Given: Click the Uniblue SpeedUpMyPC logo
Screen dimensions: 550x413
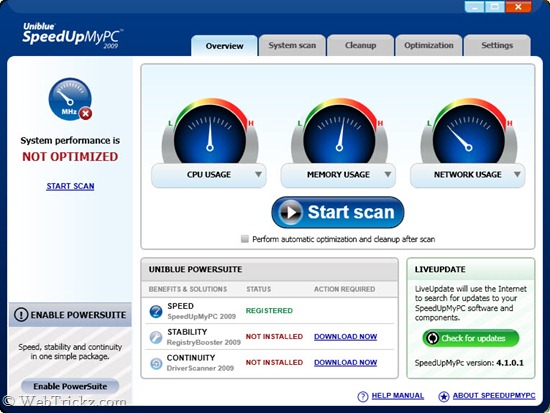Looking at the screenshot, I should click(x=72, y=35).
